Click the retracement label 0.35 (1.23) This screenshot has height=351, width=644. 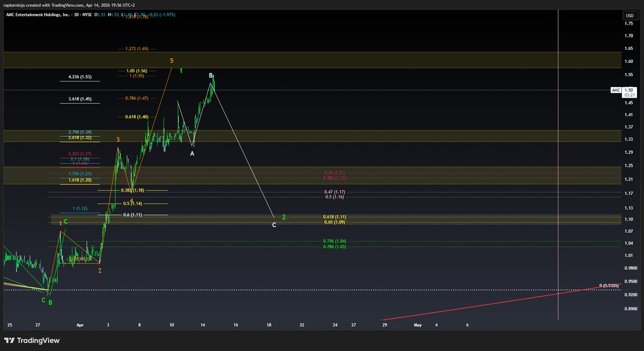[x=334, y=173]
